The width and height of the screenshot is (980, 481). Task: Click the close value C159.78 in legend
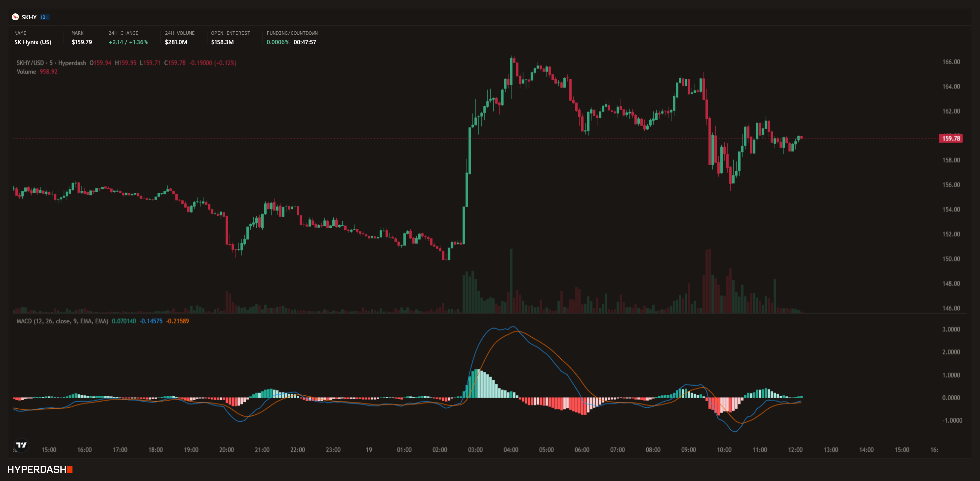click(175, 63)
